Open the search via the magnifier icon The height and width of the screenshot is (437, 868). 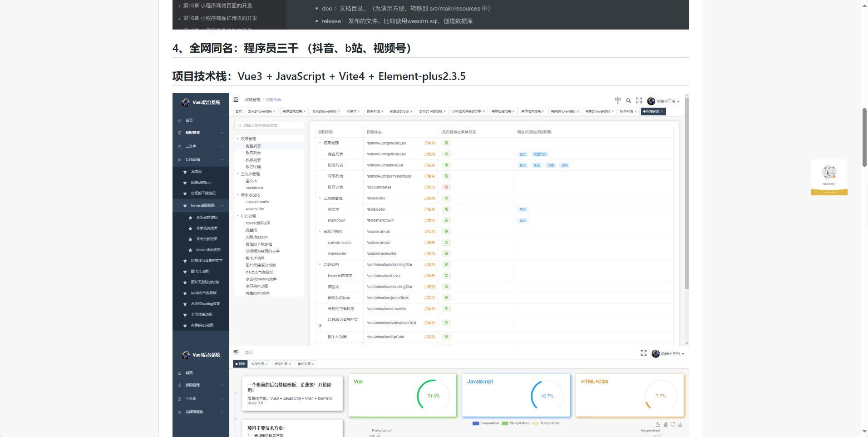pyautogui.click(x=628, y=100)
